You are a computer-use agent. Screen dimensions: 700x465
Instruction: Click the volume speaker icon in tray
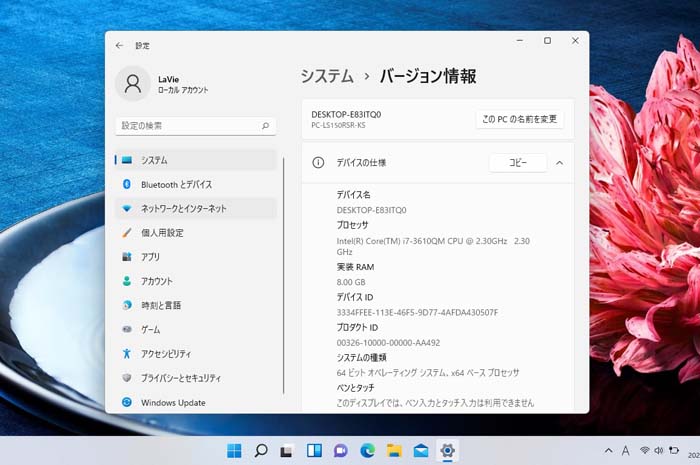[x=658, y=451]
